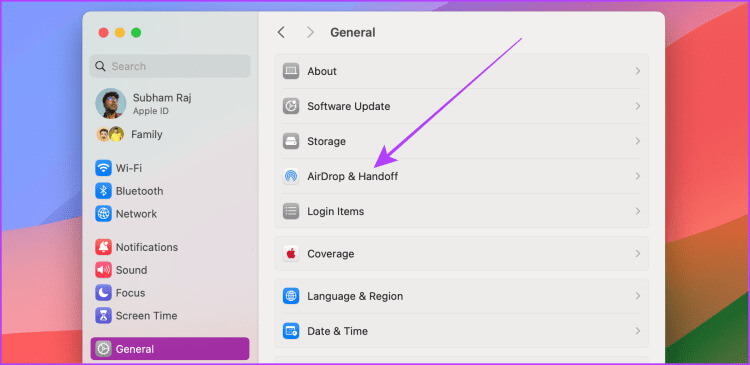Expand the AirDrop & Handoff chevron

pos(638,176)
